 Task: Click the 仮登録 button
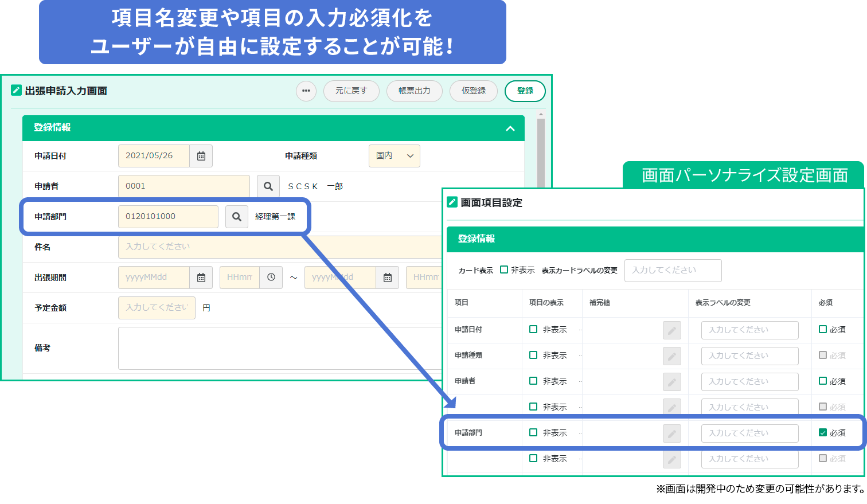click(473, 91)
